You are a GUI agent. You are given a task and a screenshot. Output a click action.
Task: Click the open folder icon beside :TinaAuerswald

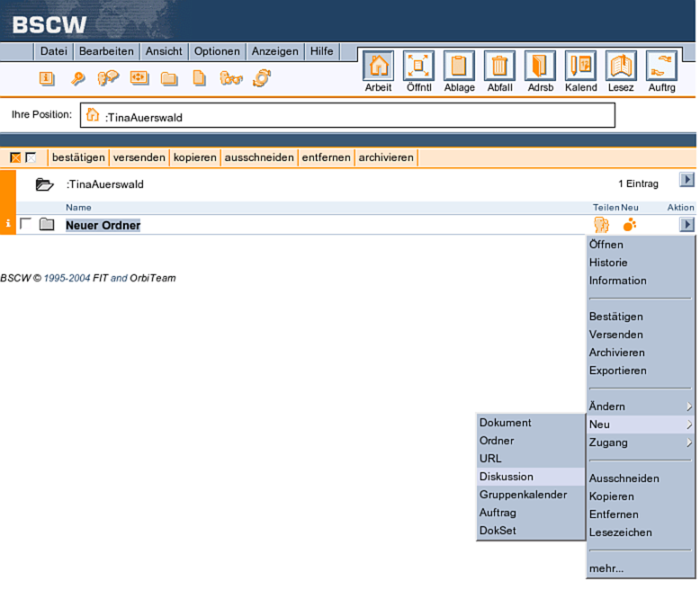pyautogui.click(x=44, y=185)
